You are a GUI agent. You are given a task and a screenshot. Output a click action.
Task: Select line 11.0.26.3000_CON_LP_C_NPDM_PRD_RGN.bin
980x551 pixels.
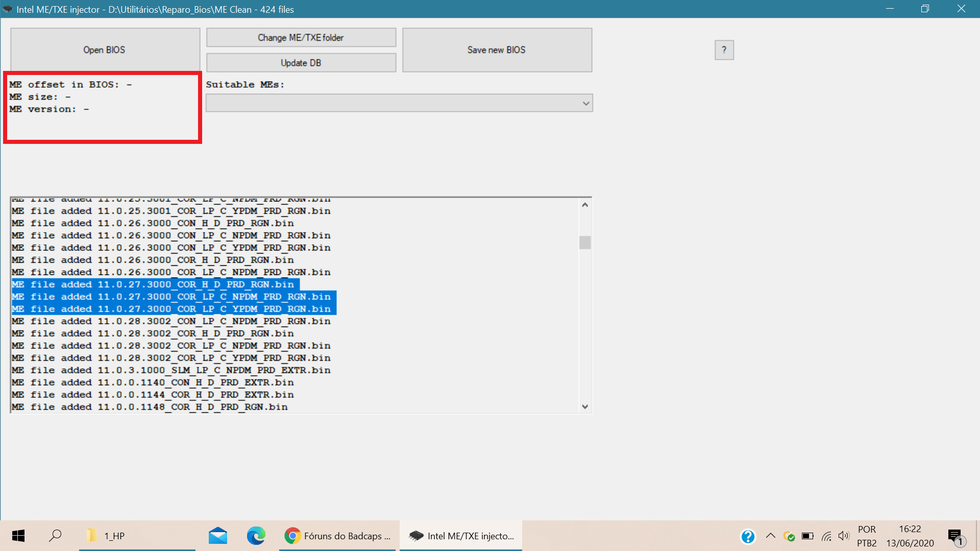point(171,236)
